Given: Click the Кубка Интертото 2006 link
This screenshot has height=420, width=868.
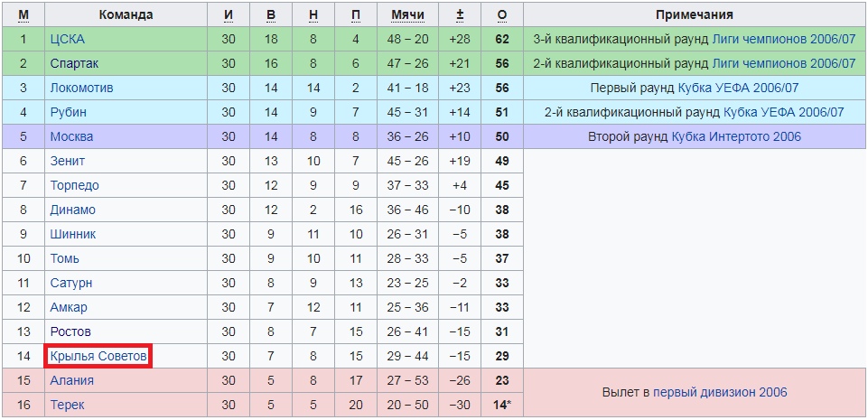Looking at the screenshot, I should (736, 136).
